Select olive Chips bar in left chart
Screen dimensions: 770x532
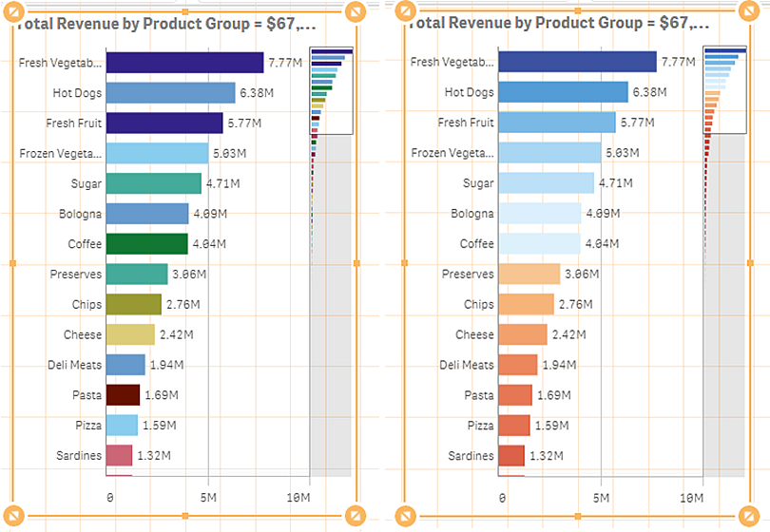pyautogui.click(x=134, y=304)
